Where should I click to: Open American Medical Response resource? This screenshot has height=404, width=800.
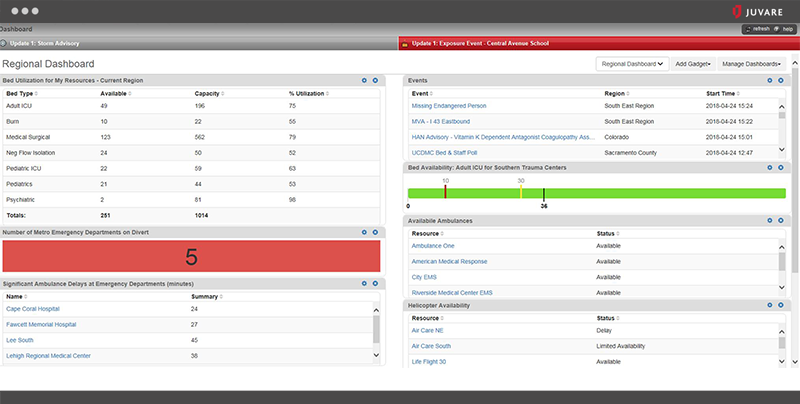pyautogui.click(x=449, y=262)
